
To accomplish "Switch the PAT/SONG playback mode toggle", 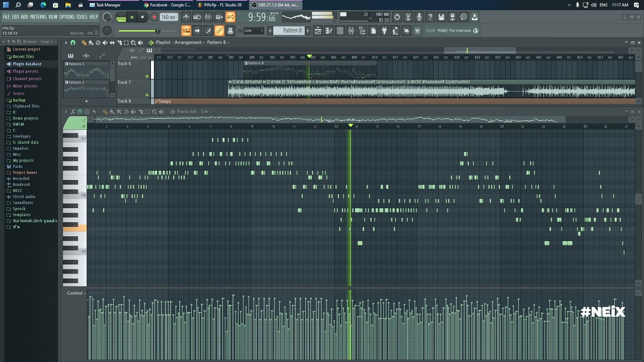I will point(121,17).
